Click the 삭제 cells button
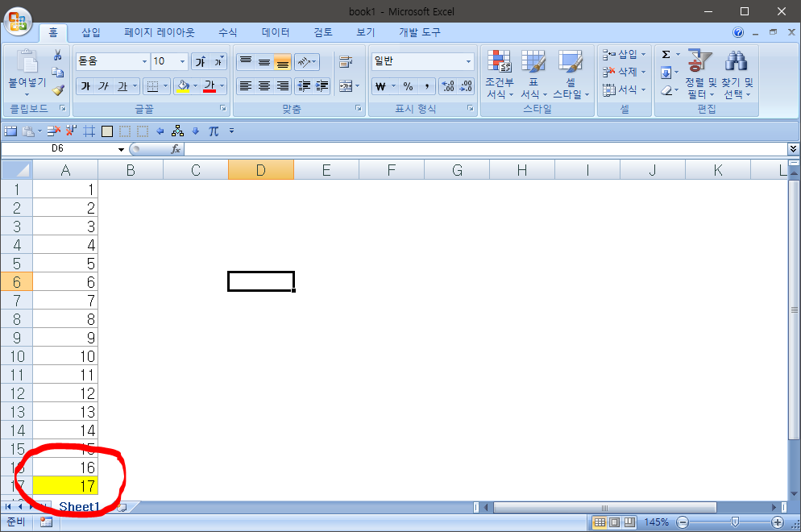This screenshot has height=532, width=801. 625,72
